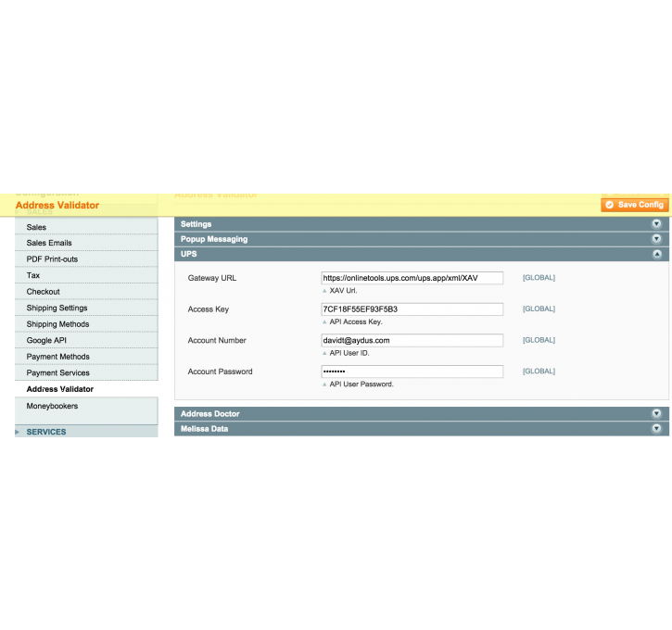
Task: Collapse the UPS section arrow icon
Action: 656,254
